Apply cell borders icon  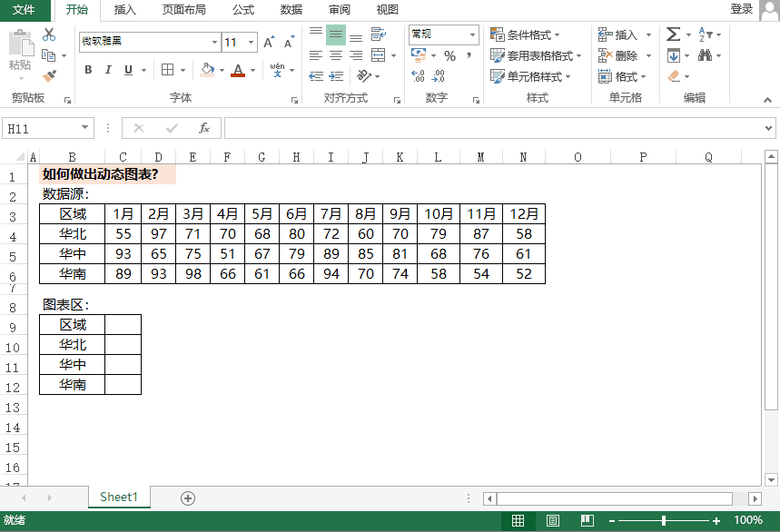coord(168,70)
